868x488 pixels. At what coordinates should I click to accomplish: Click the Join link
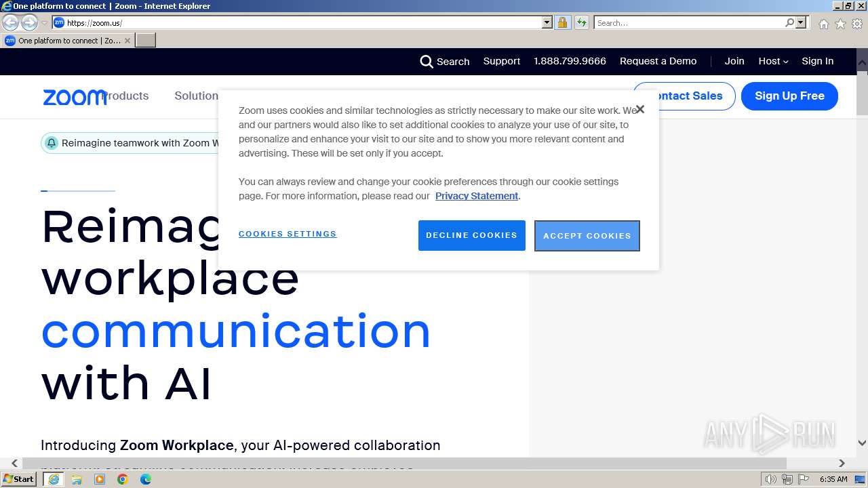click(734, 61)
